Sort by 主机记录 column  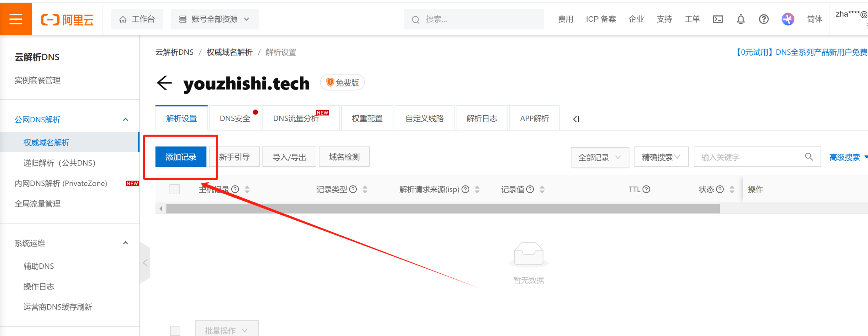(x=247, y=190)
